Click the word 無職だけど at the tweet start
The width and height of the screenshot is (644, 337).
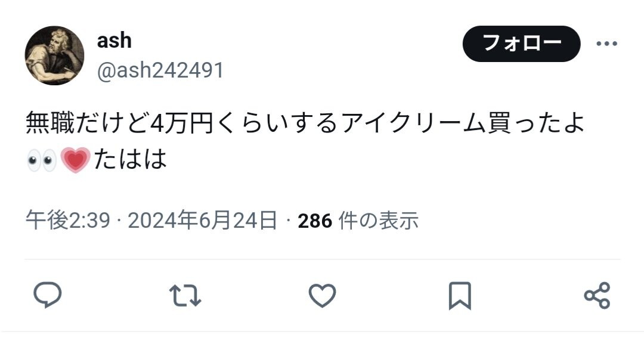coord(86,123)
